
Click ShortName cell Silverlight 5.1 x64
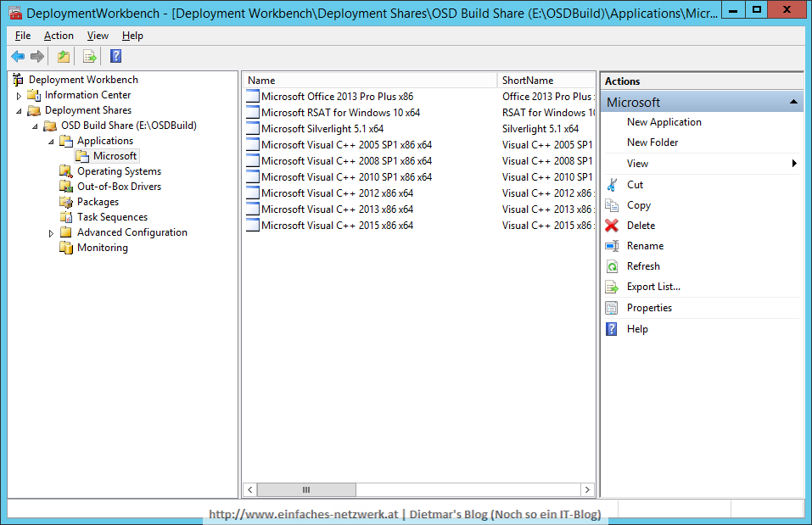pyautogui.click(x=540, y=128)
